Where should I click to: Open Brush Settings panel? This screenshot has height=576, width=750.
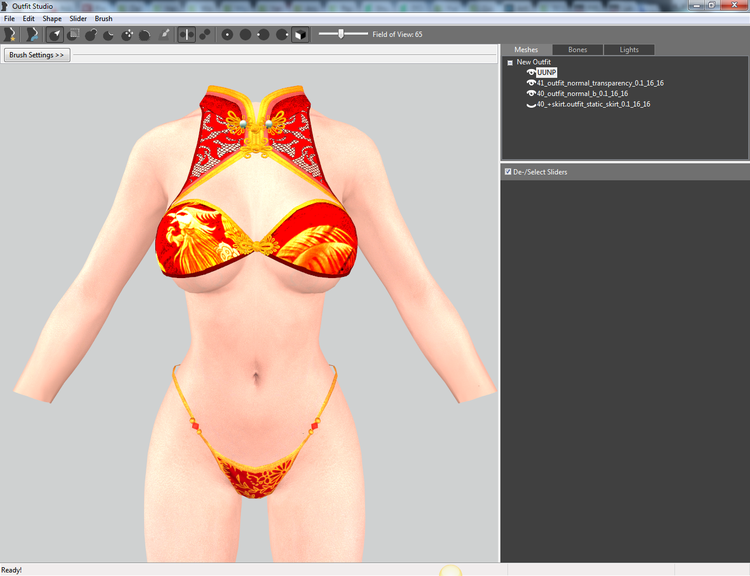tap(37, 55)
